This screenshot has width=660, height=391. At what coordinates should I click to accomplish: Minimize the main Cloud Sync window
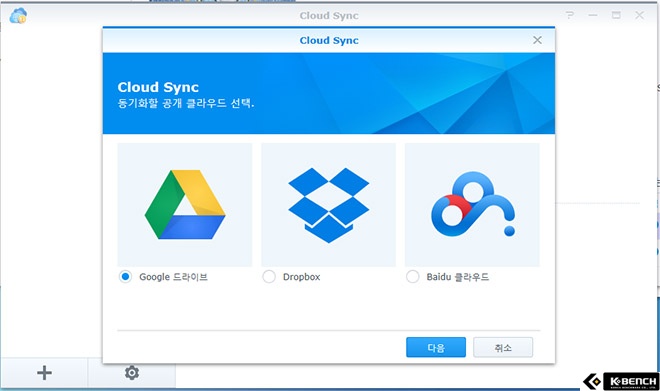593,15
